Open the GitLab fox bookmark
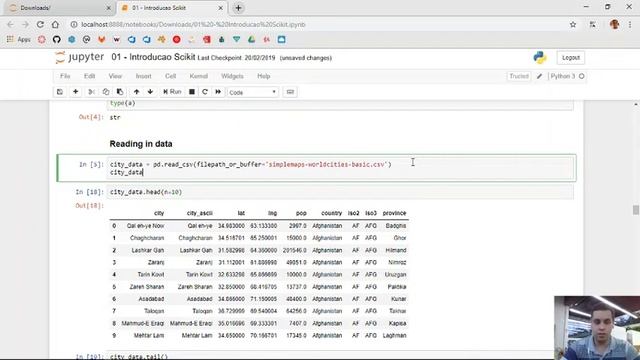 point(101,40)
